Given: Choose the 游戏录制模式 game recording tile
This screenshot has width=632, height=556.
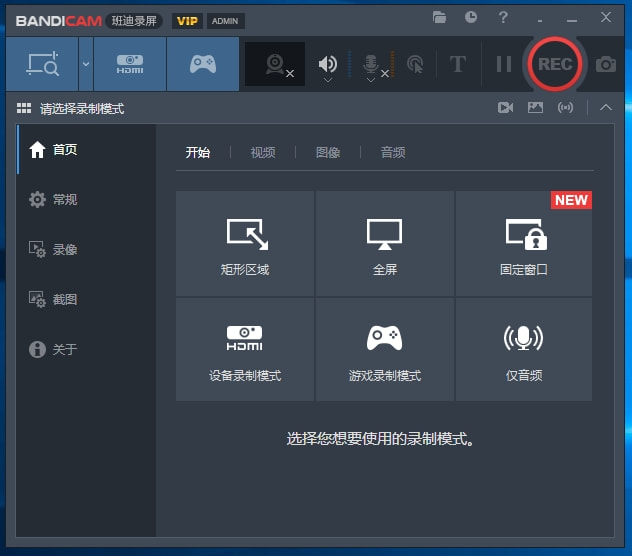Looking at the screenshot, I should [x=385, y=350].
